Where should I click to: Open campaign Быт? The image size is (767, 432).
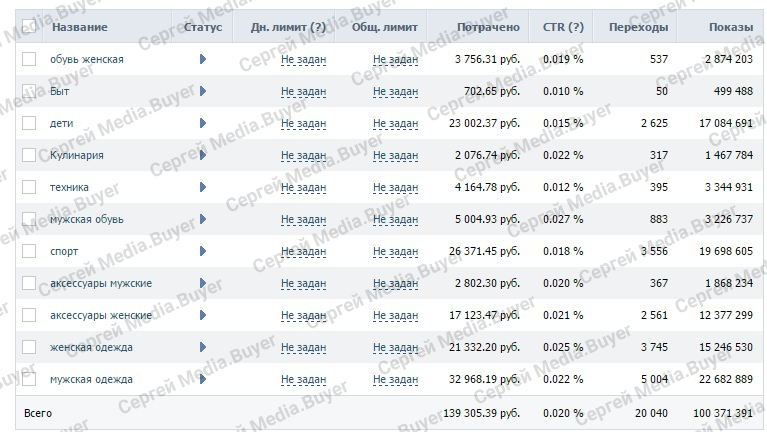tap(59, 91)
